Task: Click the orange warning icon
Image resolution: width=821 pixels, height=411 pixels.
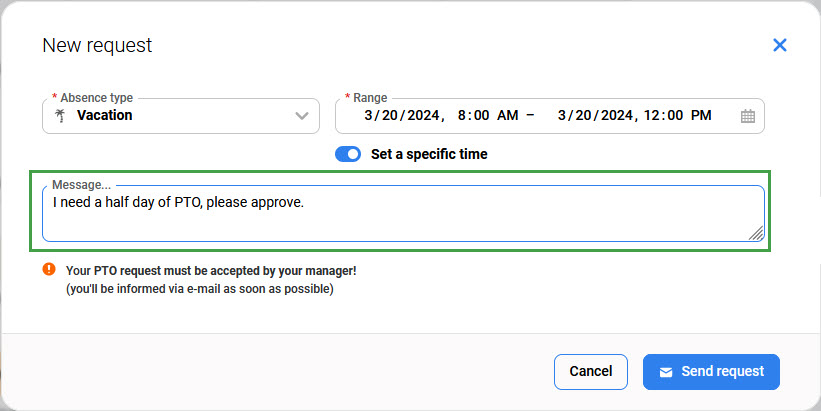Action: pos(49,270)
